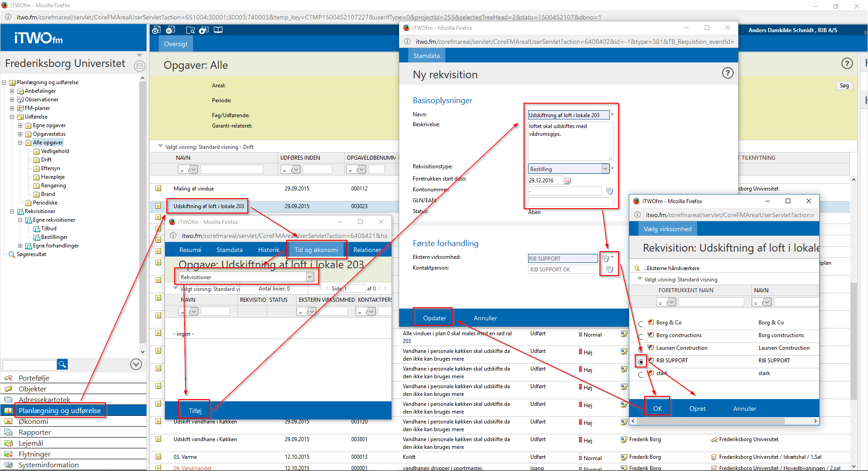Screen dimensions: 868x471
Task: Open the Rekvisitionstype Bestilling dropdown
Action: pos(605,169)
